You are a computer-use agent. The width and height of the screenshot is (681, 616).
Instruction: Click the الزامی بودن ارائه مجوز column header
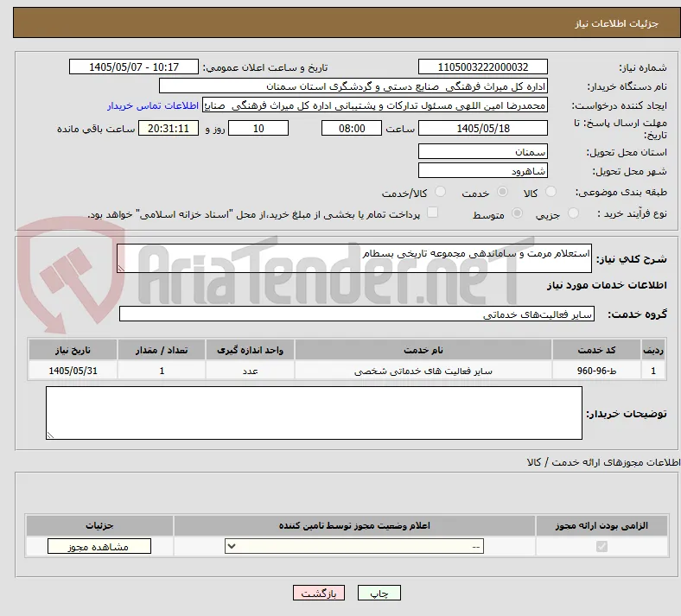click(x=601, y=525)
